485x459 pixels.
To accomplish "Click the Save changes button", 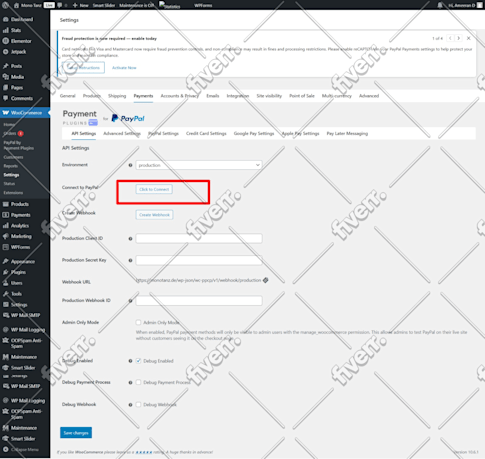I will point(76,433).
